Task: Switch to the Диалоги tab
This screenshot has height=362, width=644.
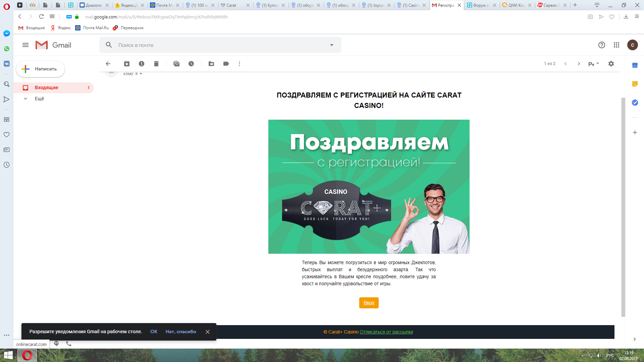Action: click(94, 5)
